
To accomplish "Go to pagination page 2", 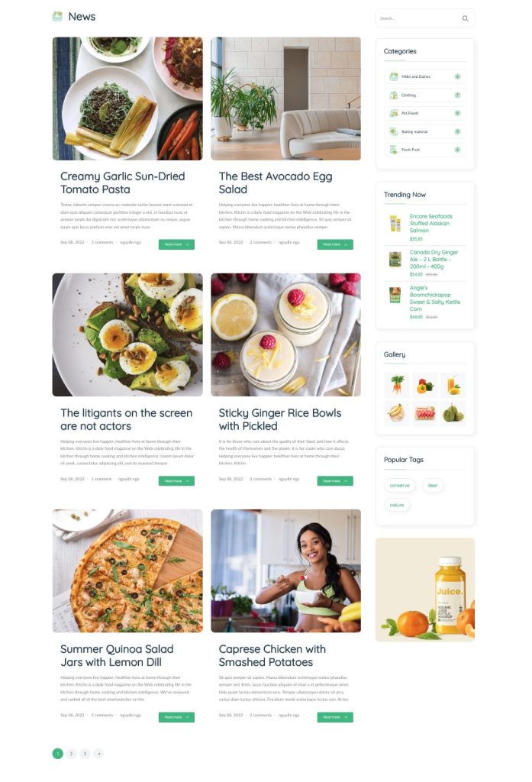I will (x=71, y=754).
